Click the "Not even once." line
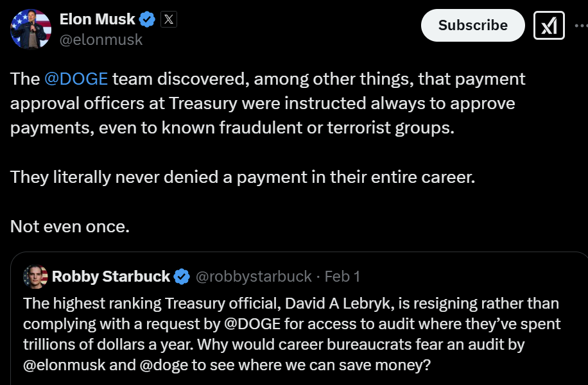The height and width of the screenshot is (385, 588). click(x=70, y=227)
